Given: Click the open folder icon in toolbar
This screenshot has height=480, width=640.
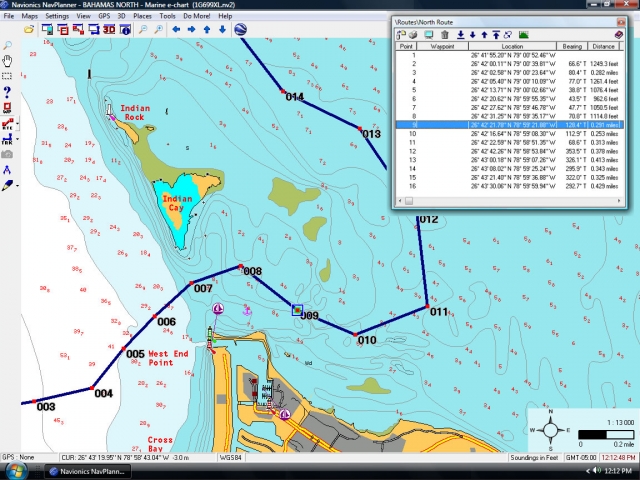Looking at the screenshot, I should point(29,30).
